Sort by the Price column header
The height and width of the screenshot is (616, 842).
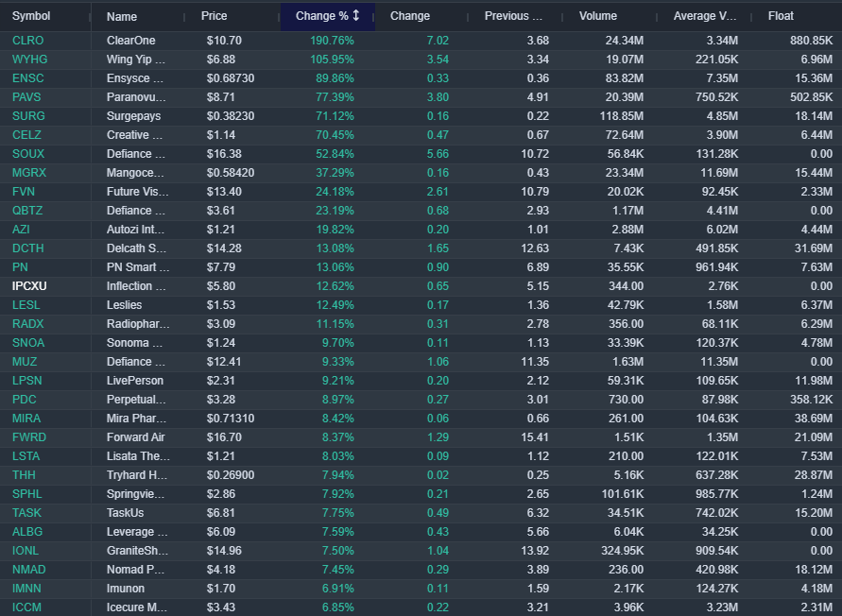pos(214,16)
